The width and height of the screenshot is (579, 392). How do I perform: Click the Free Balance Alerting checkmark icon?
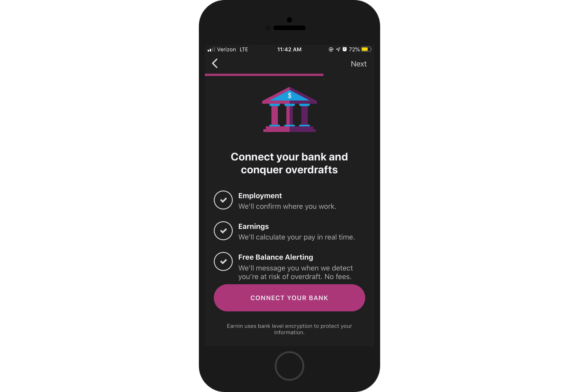tap(223, 261)
